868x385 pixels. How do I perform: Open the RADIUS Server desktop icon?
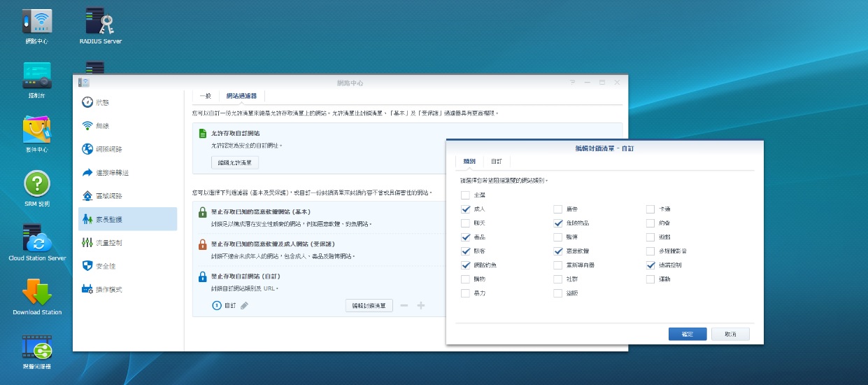coord(100,22)
